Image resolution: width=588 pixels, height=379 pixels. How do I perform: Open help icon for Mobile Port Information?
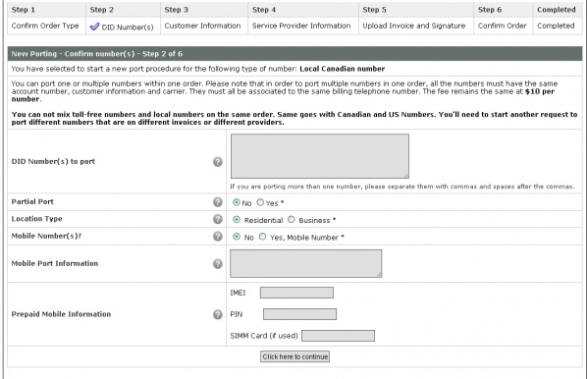click(218, 264)
